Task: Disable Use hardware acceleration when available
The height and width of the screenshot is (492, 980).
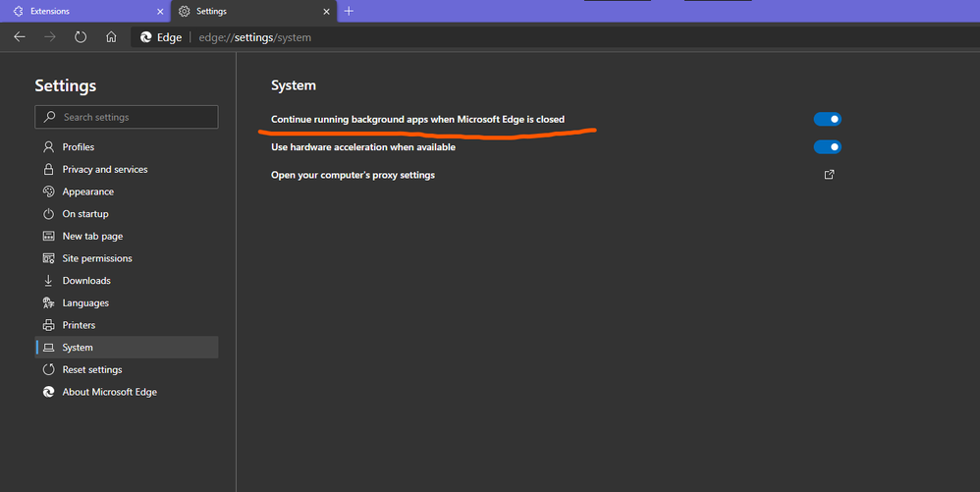Action: (828, 147)
